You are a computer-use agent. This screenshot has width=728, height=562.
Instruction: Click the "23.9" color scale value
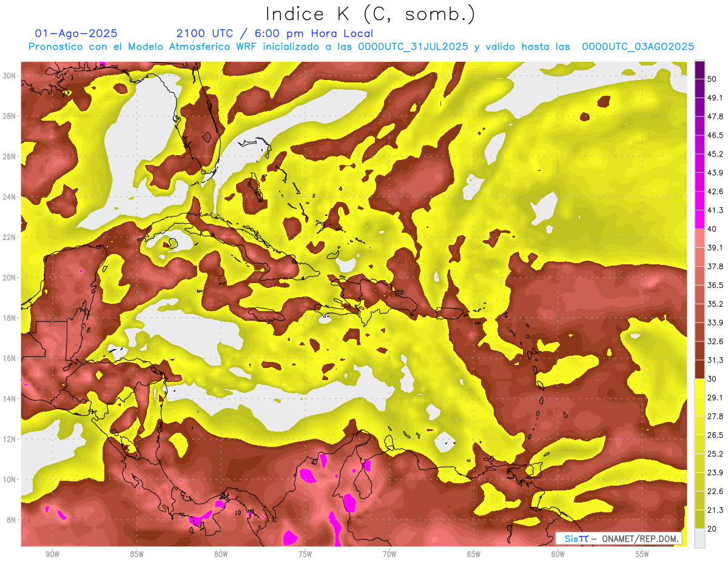point(715,472)
